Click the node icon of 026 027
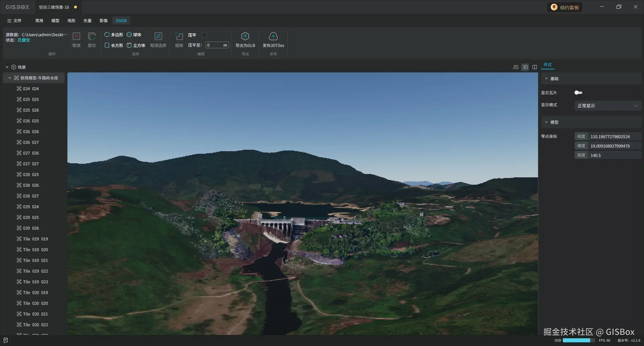This screenshot has height=346, width=644. (19, 142)
